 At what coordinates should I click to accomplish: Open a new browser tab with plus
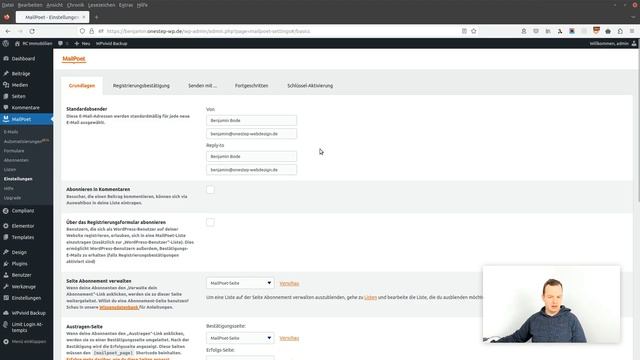[x=96, y=17]
